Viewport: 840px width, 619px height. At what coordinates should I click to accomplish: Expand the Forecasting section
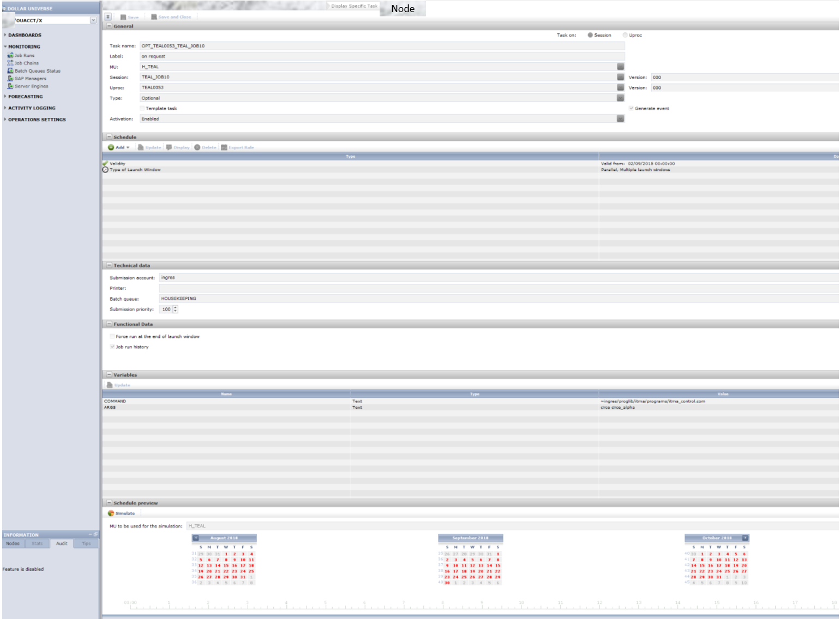(25, 97)
